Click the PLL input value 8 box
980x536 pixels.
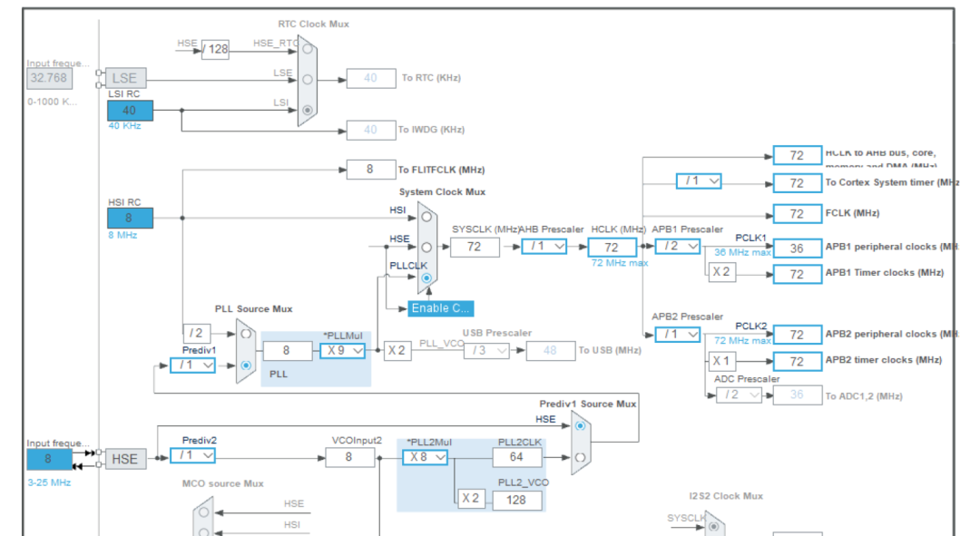pos(288,350)
